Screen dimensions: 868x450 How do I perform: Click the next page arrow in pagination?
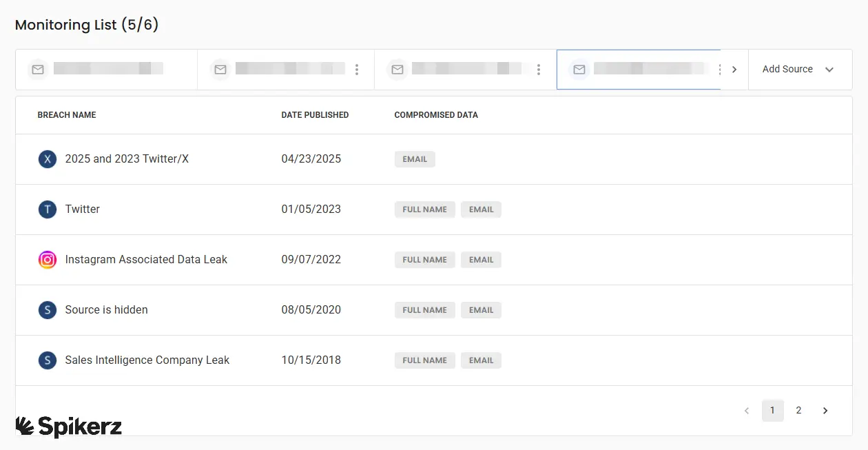(825, 410)
